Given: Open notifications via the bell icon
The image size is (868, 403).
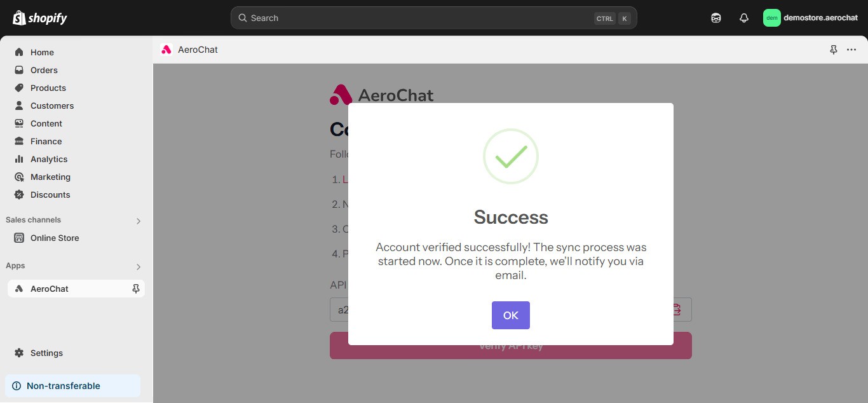Looking at the screenshot, I should click(x=743, y=18).
